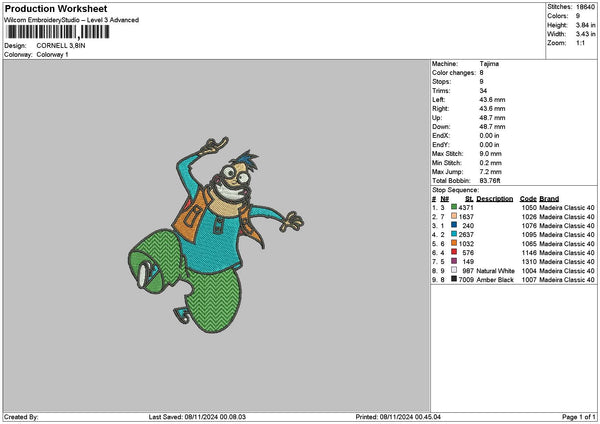Click the orange swatch for code 1065
Screen dimensions: 600x424
(454, 243)
